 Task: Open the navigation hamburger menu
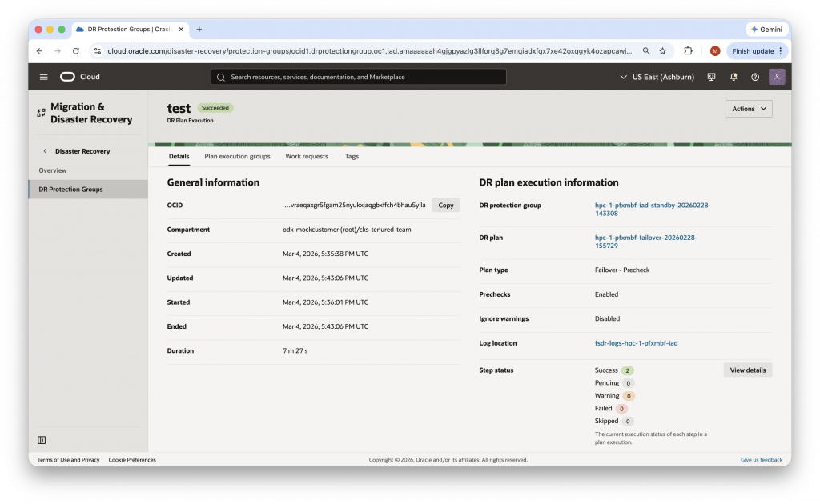click(x=43, y=77)
